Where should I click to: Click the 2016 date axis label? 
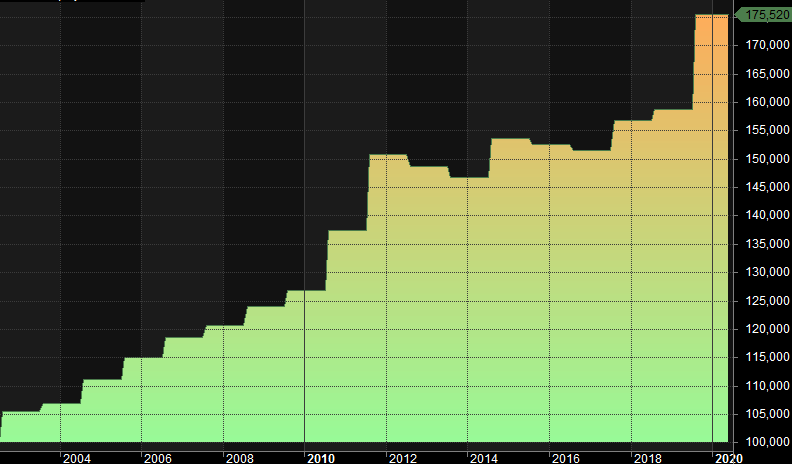coord(564,457)
